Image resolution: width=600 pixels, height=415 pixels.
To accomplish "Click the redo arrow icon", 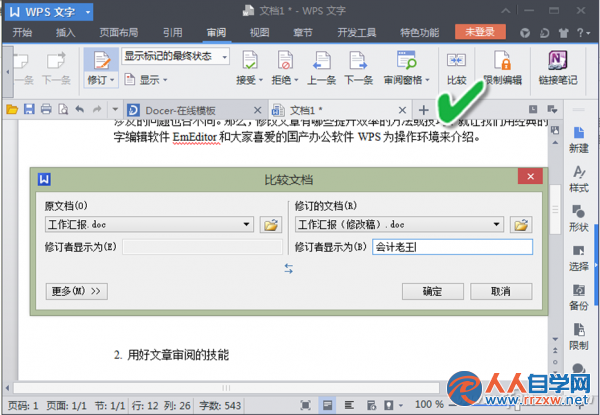I will 97,110.
